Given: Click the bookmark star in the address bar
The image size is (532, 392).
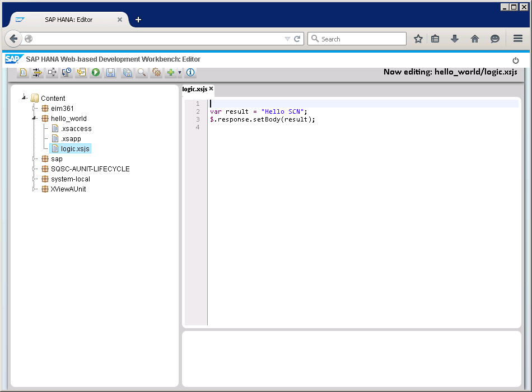Looking at the screenshot, I should coord(418,39).
